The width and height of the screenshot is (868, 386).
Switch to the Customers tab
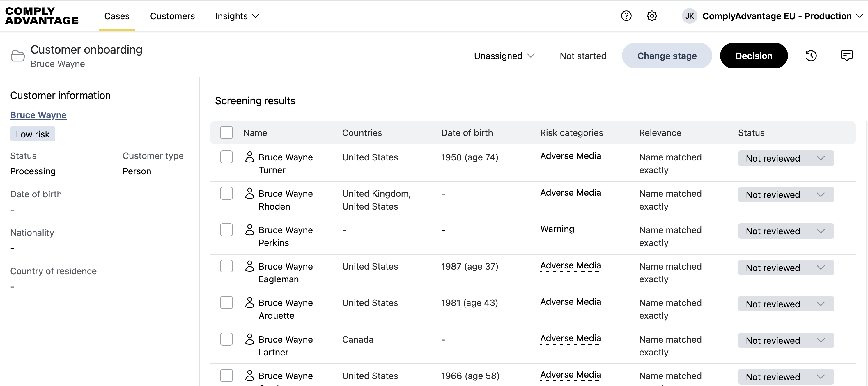click(172, 16)
